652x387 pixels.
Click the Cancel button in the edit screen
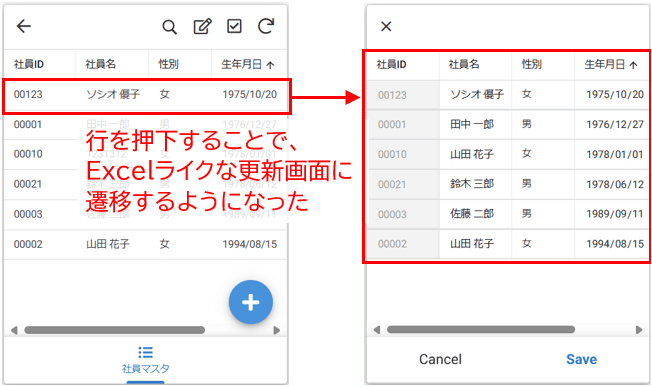(x=440, y=359)
